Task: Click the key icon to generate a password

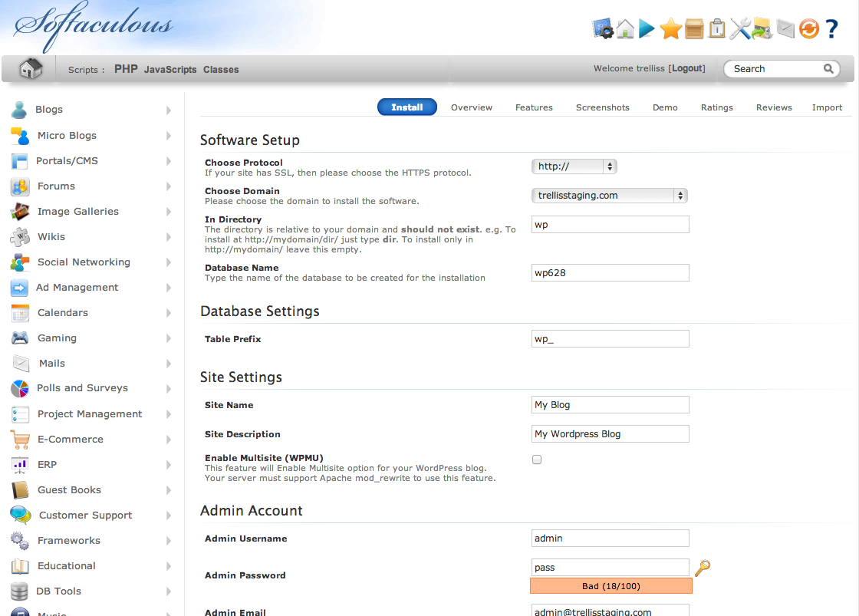Action: click(703, 568)
